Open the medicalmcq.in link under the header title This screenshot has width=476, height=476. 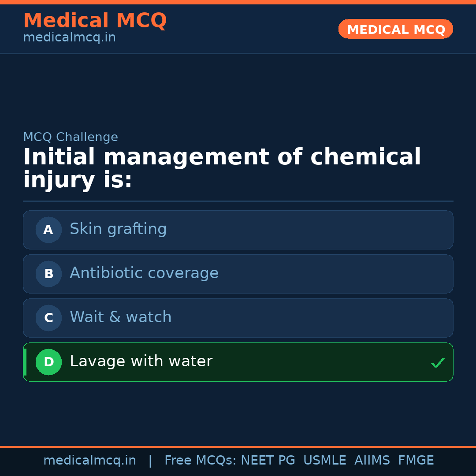click(69, 38)
